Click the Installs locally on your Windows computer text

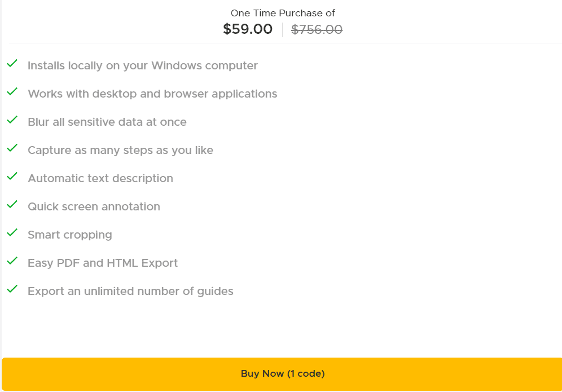tap(143, 65)
